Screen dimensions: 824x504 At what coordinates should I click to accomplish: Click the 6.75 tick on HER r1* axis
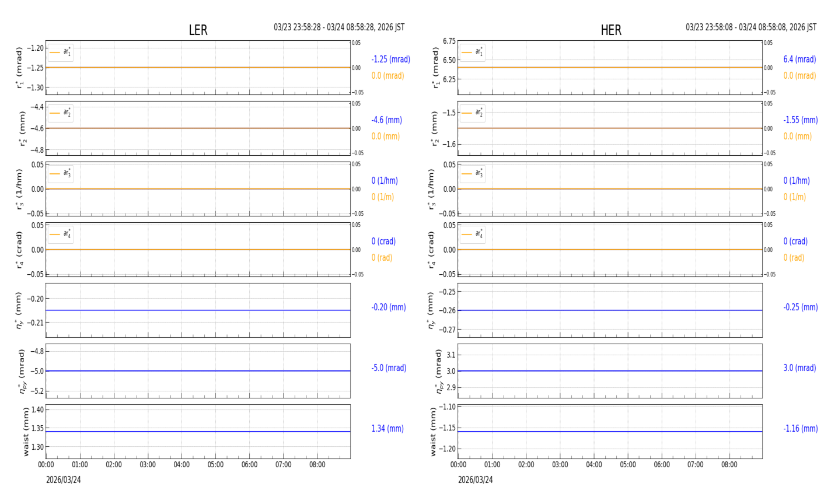pos(449,41)
